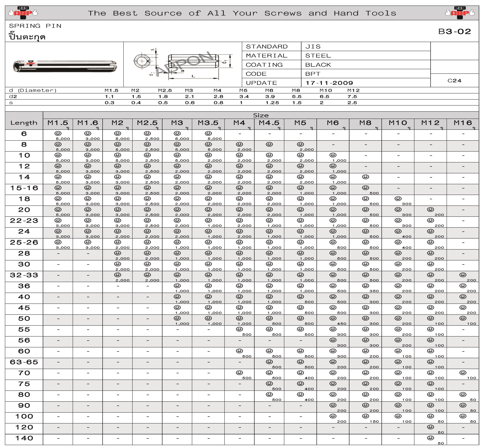Click the smiley in row 20, M12 column
The height and width of the screenshot is (448, 482).
tap(430, 210)
